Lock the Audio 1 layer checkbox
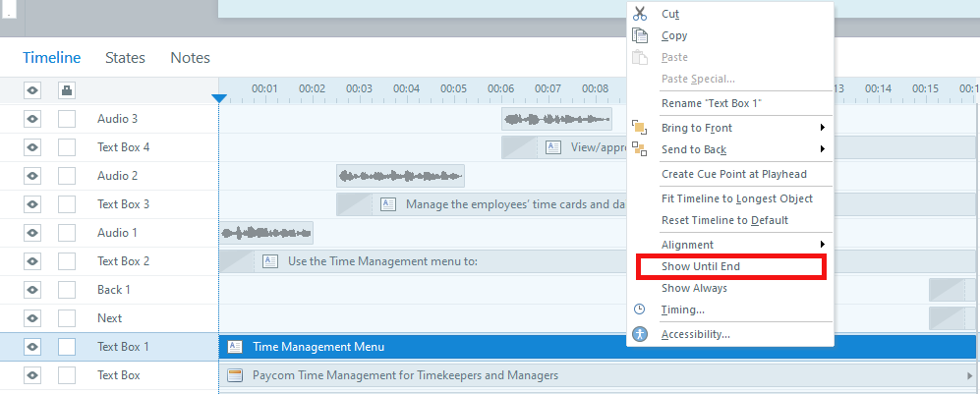This screenshot has width=980, height=394. pyautogui.click(x=67, y=232)
